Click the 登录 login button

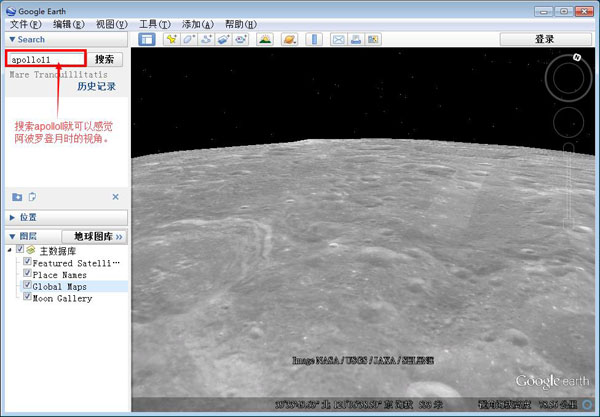[x=544, y=39]
